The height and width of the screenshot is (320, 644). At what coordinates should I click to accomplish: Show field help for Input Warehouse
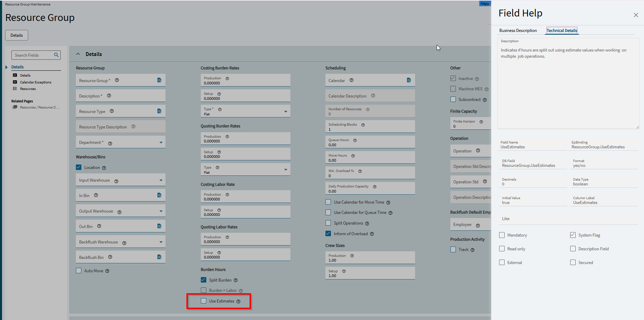pos(116,181)
